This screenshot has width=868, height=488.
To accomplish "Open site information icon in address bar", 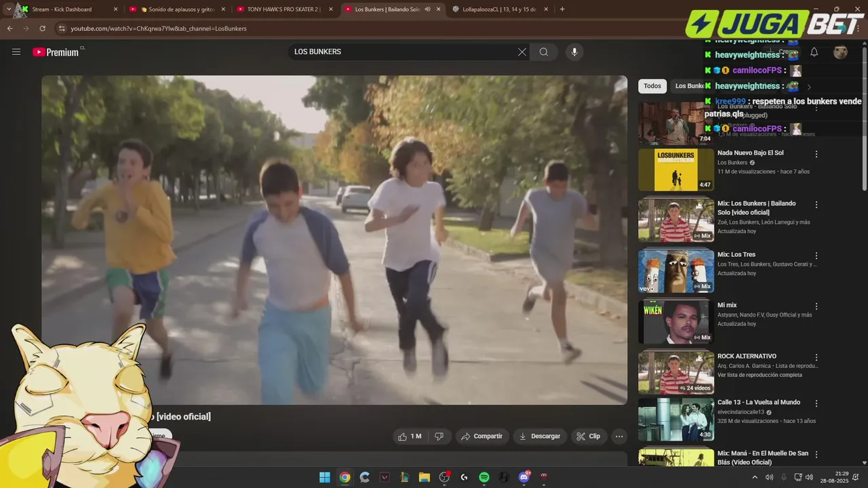I will click(62, 28).
